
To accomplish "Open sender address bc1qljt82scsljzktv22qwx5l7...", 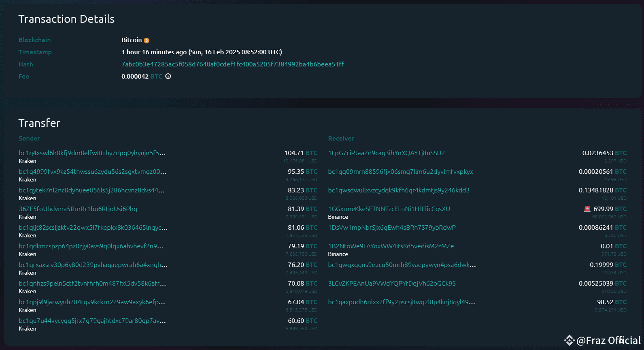I will coord(93,228).
